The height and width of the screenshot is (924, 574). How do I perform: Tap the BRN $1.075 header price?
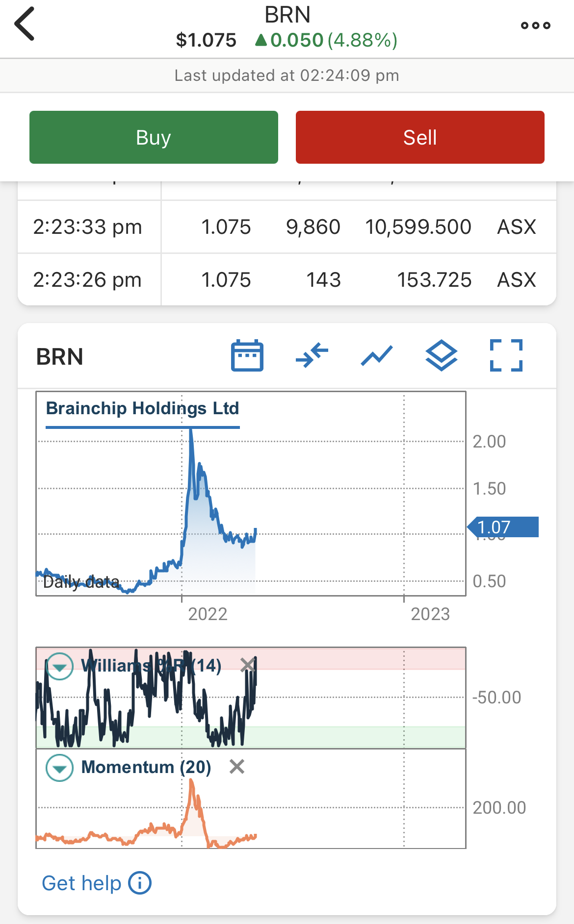pos(206,40)
